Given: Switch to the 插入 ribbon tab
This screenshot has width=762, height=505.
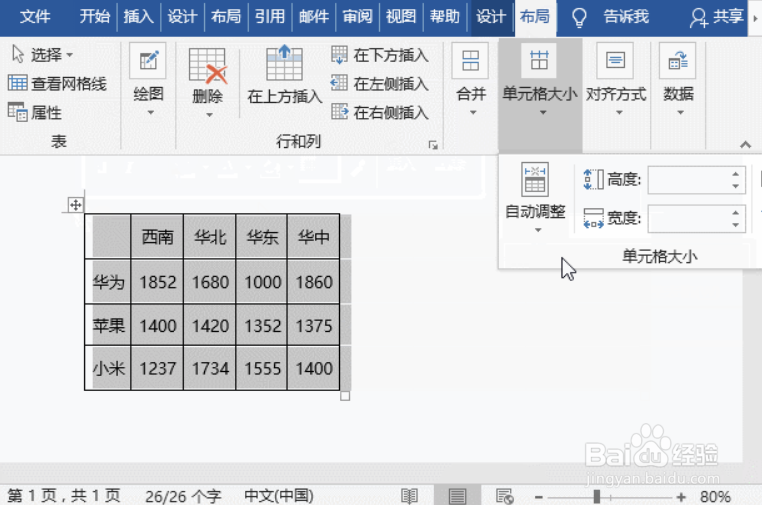Looking at the screenshot, I should click(x=138, y=17).
